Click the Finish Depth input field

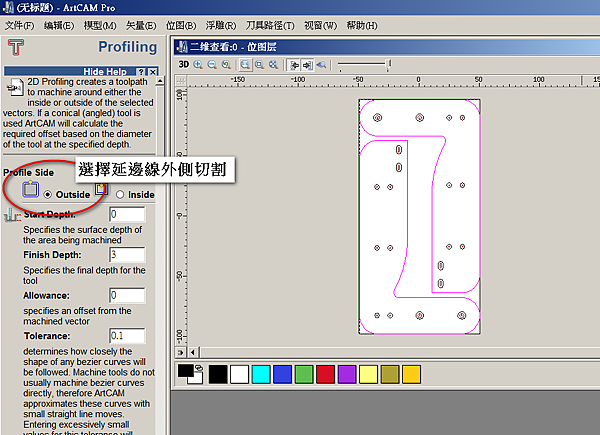click(x=127, y=255)
